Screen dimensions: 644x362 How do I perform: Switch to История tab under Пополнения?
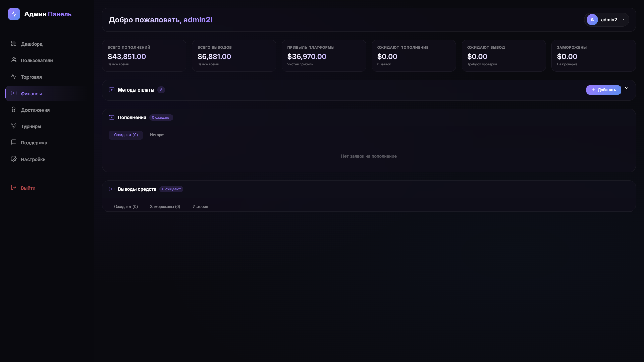point(158,135)
